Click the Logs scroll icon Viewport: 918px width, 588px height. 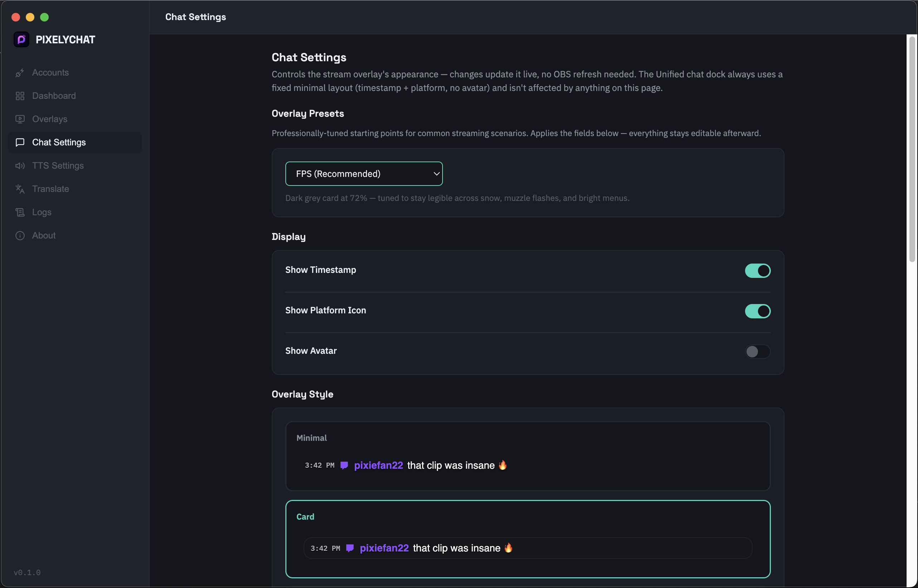coord(20,212)
